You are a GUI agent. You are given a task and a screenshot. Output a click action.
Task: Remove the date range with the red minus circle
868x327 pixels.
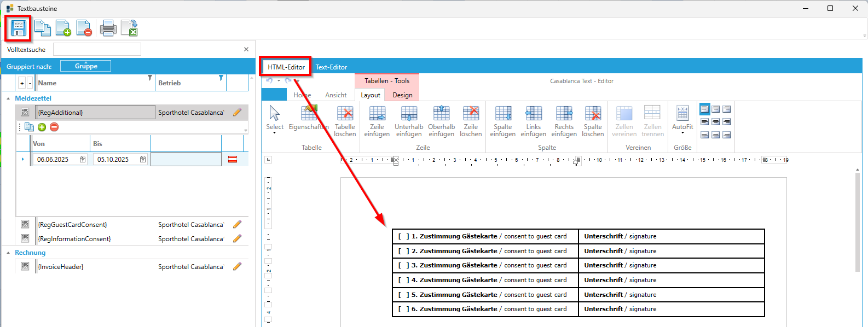(x=54, y=127)
